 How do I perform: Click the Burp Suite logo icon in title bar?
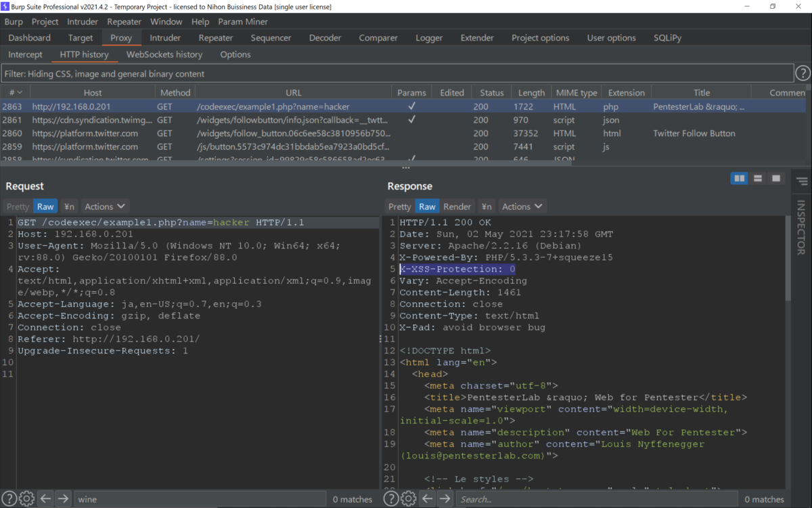pos(6,6)
